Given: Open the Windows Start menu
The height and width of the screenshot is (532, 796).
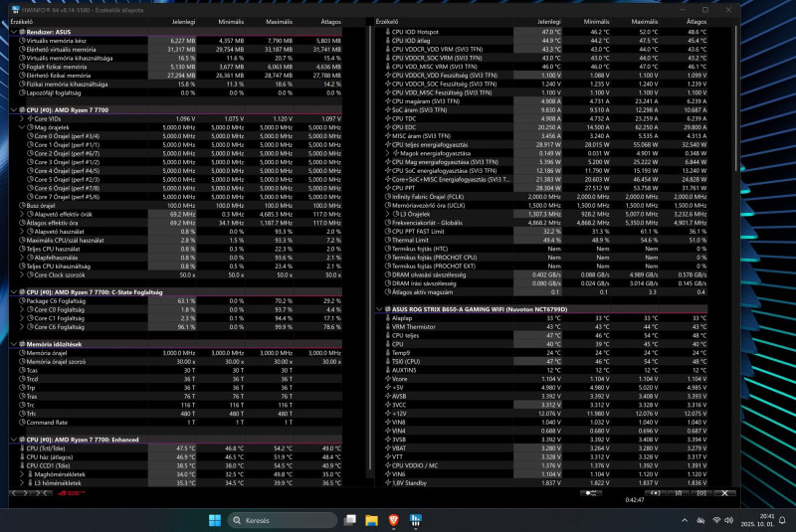Looking at the screenshot, I should pyautogui.click(x=215, y=520).
